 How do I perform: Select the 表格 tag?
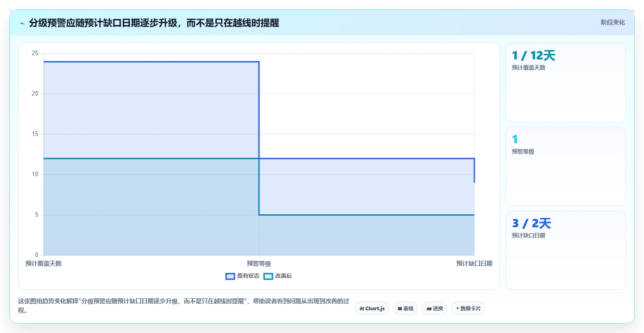405,308
